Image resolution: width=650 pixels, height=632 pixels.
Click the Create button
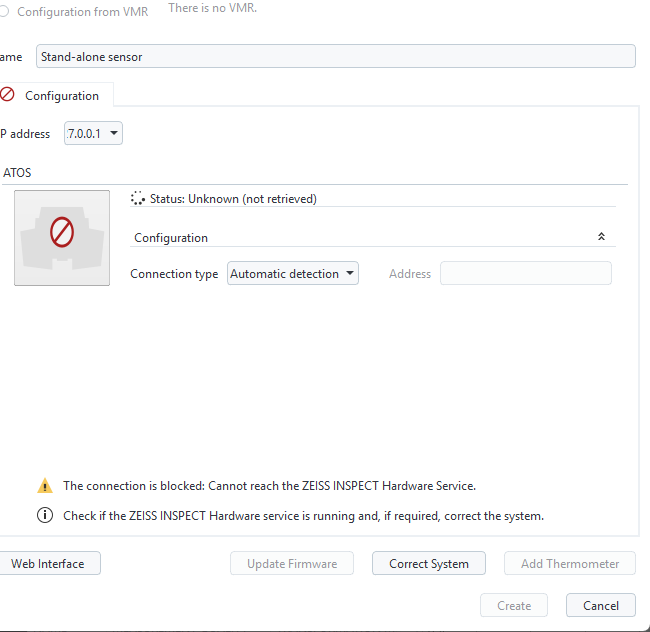514,605
